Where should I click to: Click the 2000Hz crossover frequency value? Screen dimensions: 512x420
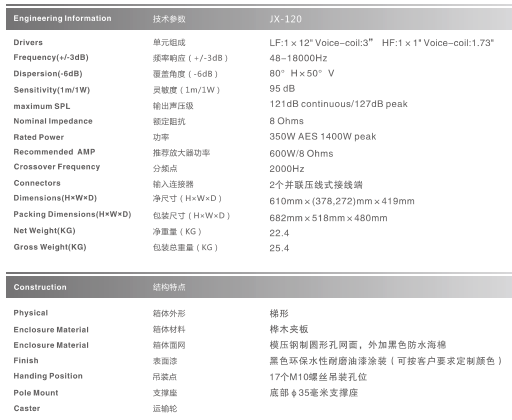click(287, 169)
